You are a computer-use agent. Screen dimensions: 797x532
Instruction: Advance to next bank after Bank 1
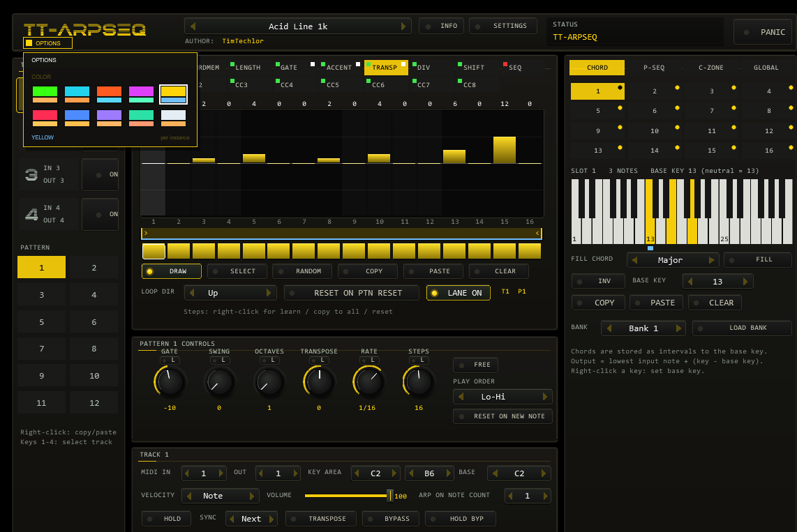[678, 328]
